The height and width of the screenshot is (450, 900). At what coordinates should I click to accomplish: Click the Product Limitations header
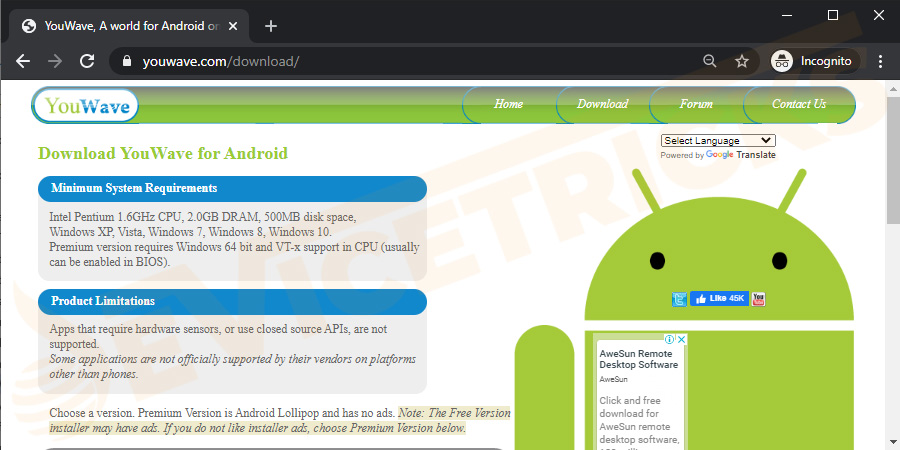point(232,301)
